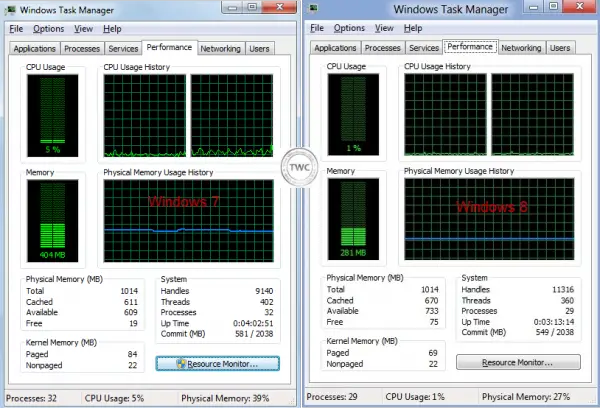Switch to Processes tab in Windows 7 window
The height and width of the screenshot is (408, 600).
(x=82, y=49)
